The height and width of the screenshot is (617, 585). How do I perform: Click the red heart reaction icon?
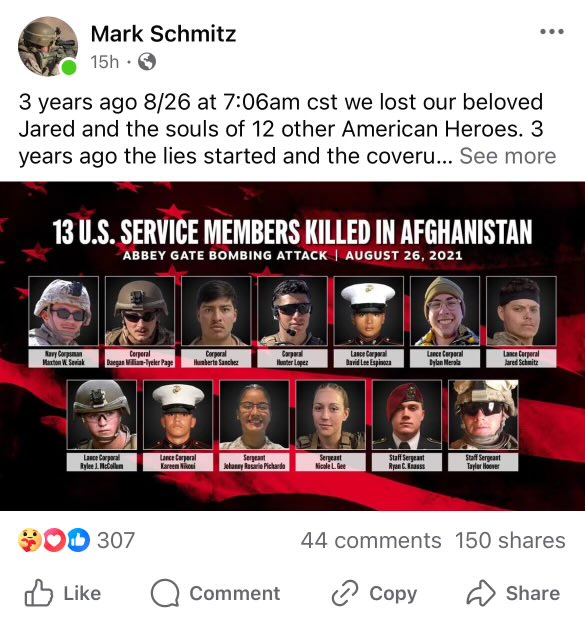coord(54,540)
